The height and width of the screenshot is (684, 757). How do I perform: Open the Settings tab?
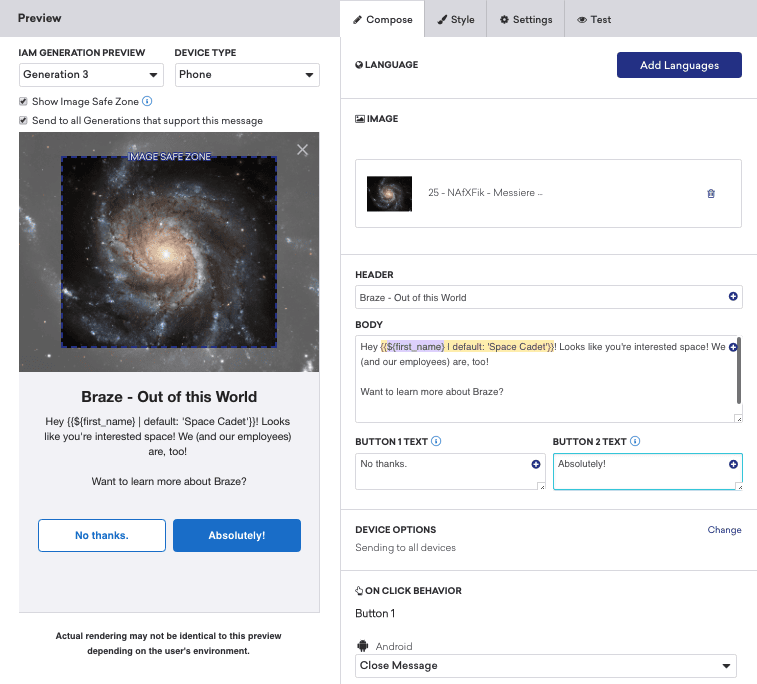pos(526,20)
